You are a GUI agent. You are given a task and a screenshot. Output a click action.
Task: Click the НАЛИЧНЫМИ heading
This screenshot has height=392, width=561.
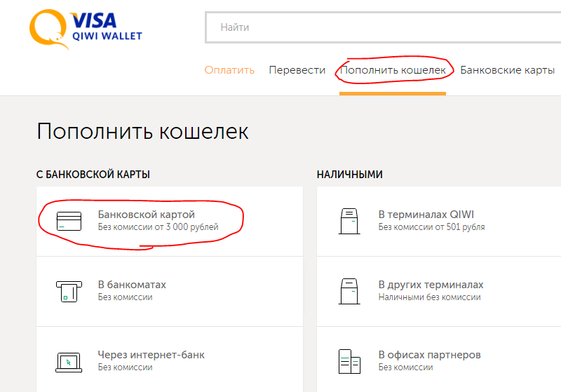(349, 175)
